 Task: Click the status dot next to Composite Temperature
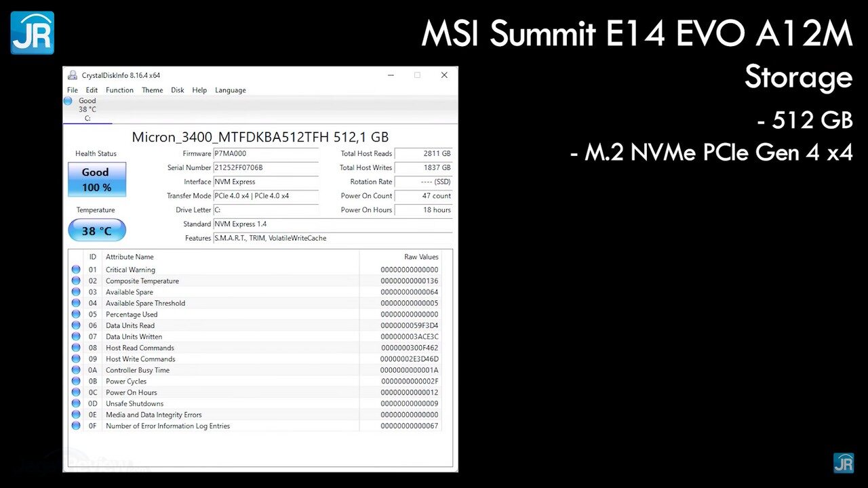click(x=75, y=281)
